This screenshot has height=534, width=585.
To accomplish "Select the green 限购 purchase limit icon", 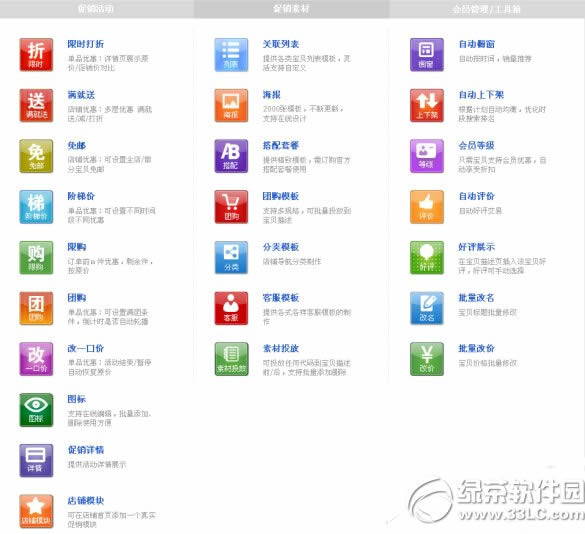I will [36, 258].
